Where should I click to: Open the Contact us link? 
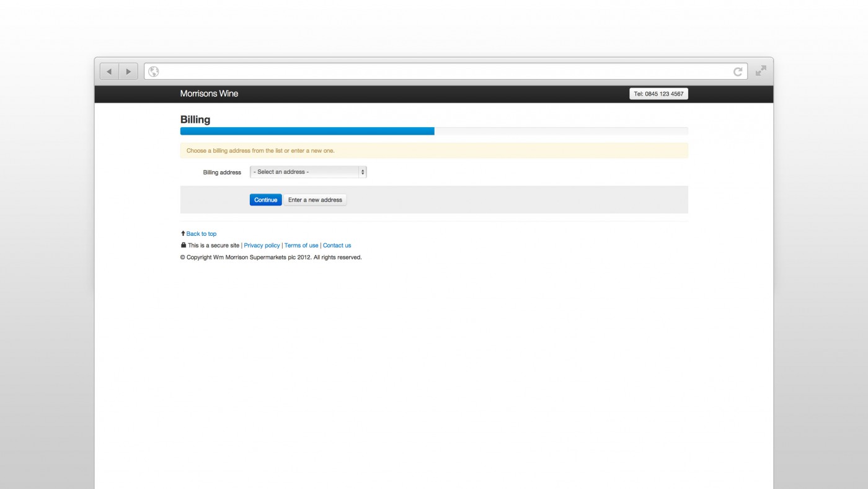337,245
